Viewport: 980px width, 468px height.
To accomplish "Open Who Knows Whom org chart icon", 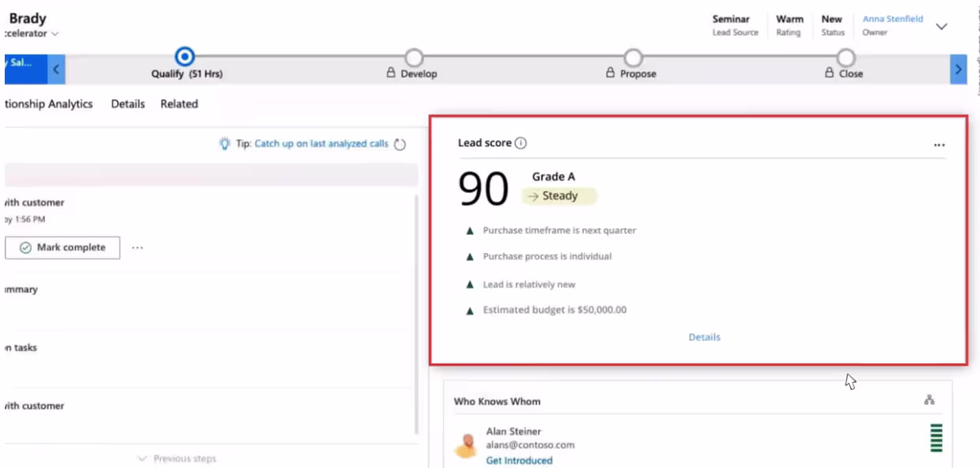I will [x=929, y=401].
